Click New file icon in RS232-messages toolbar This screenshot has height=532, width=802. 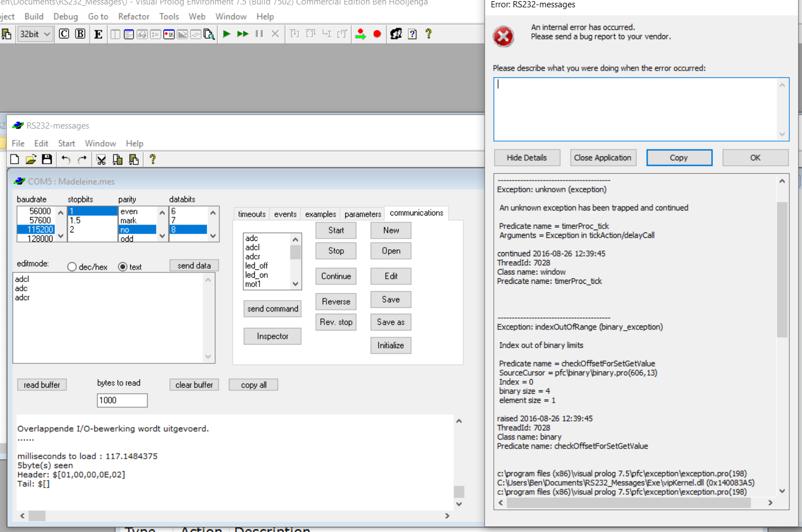[x=15, y=160]
